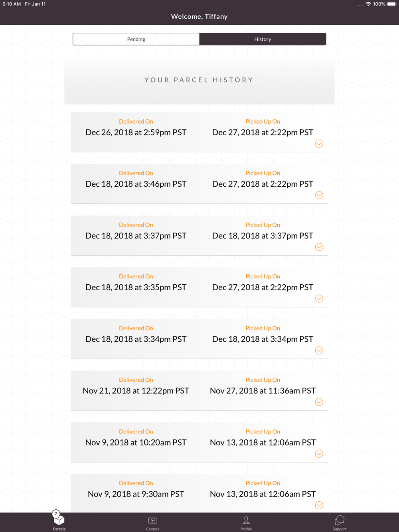
Task: Tap the Welcome, Tiffany header title
Action: 199,16
